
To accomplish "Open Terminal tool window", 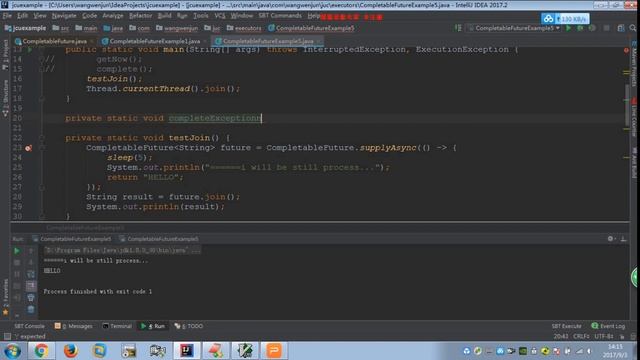I will pos(117,326).
